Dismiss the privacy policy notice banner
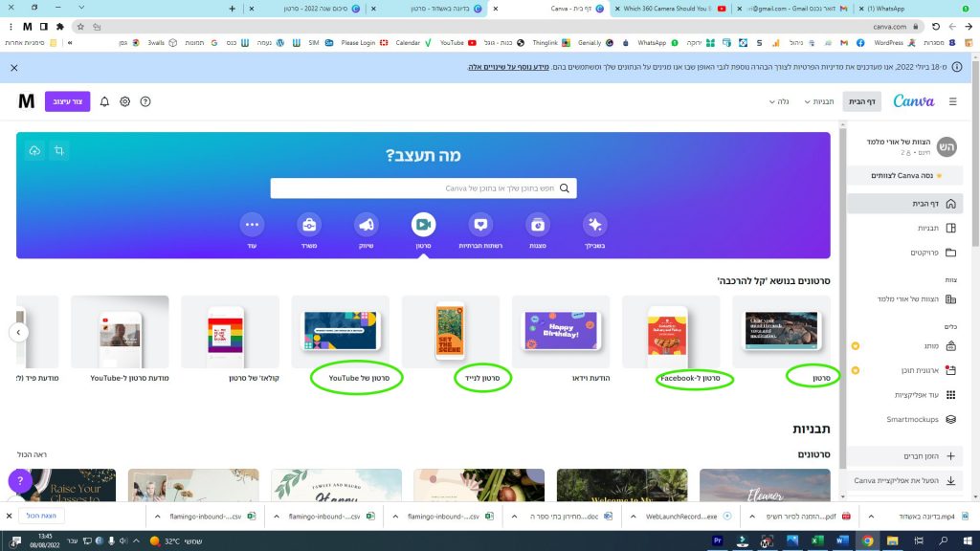This screenshot has width=980, height=551. (13, 68)
